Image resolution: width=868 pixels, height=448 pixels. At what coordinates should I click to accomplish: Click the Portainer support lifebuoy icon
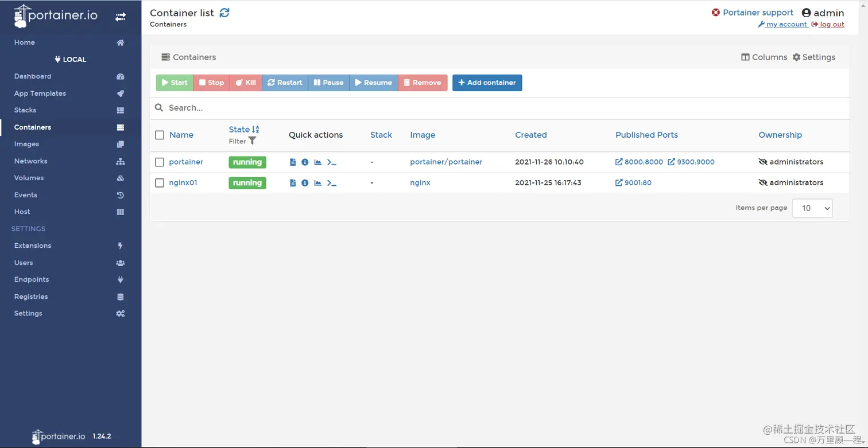(x=716, y=13)
